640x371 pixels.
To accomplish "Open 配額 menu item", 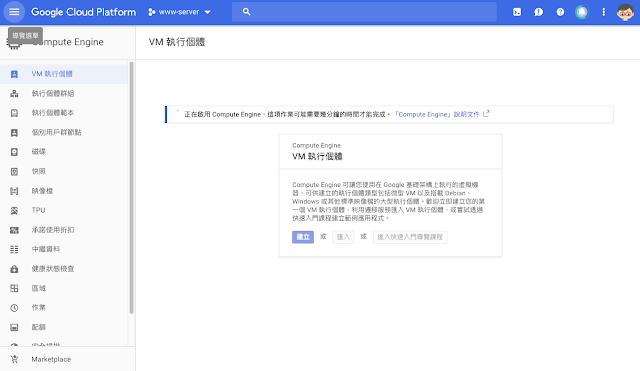I will (x=64, y=327).
